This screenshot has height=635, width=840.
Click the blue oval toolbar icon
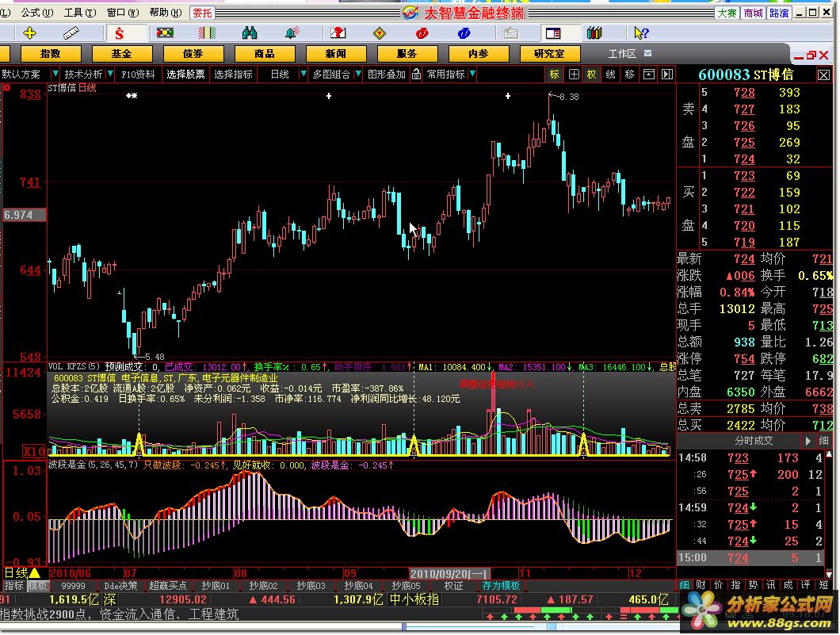464,33
